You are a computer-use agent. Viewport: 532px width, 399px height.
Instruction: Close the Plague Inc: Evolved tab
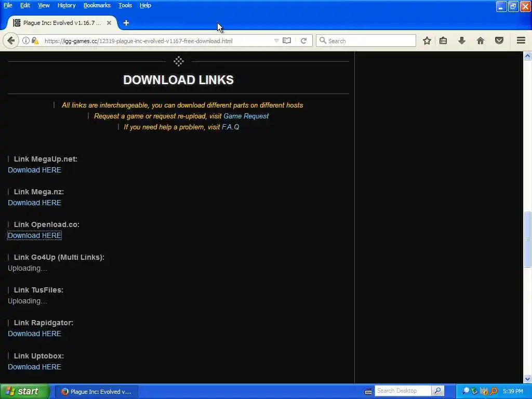point(109,23)
